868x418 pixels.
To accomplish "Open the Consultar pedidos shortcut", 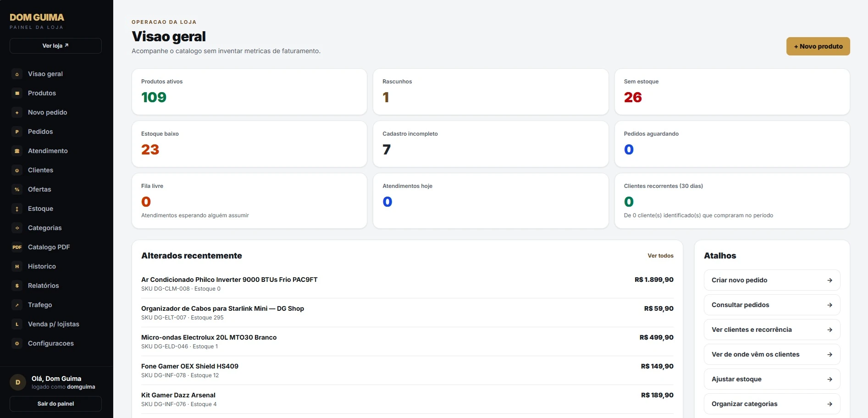I will click(772, 305).
